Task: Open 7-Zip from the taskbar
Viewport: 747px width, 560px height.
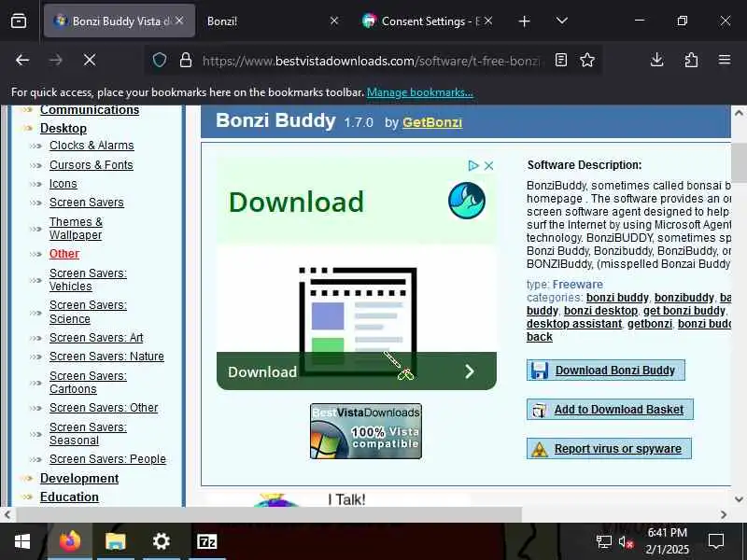Action: (x=206, y=541)
